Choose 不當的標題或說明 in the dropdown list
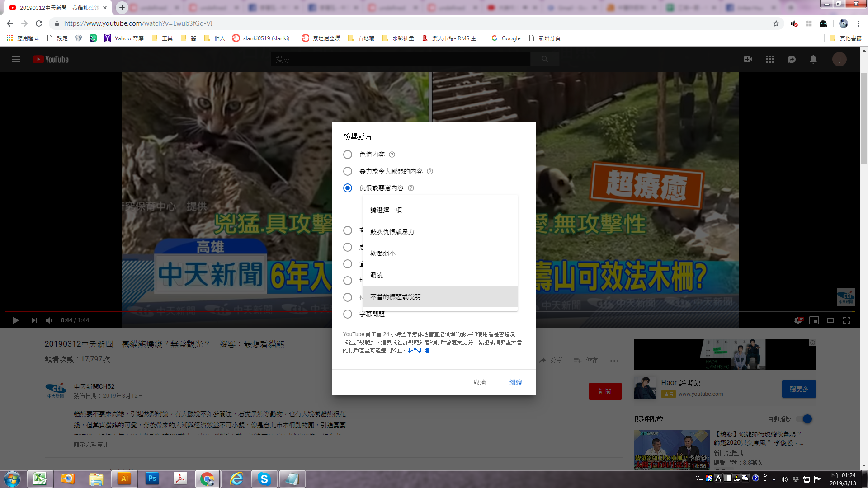868x488 pixels. [x=440, y=297]
